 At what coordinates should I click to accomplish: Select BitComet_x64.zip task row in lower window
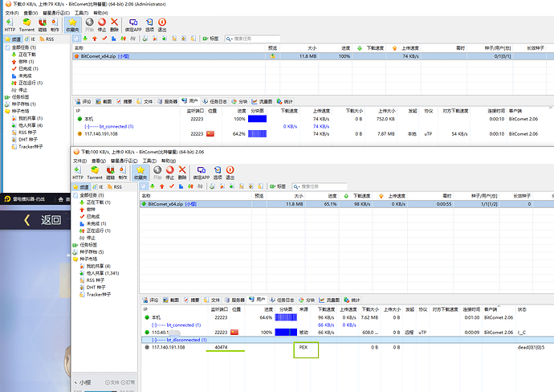[347, 204]
